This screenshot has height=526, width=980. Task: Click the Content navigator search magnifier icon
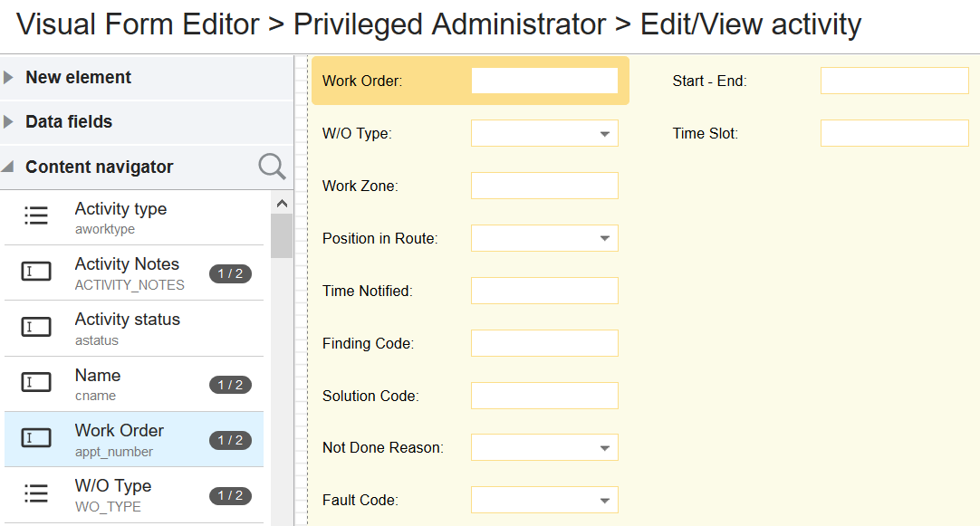click(272, 167)
